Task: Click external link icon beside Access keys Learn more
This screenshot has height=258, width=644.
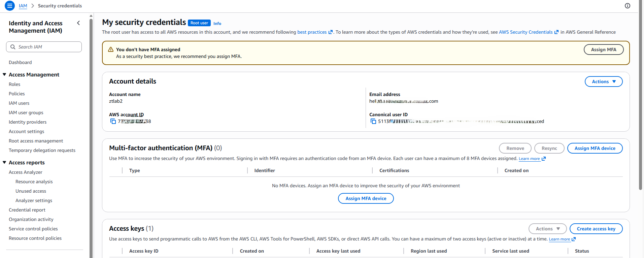Action: point(574,239)
